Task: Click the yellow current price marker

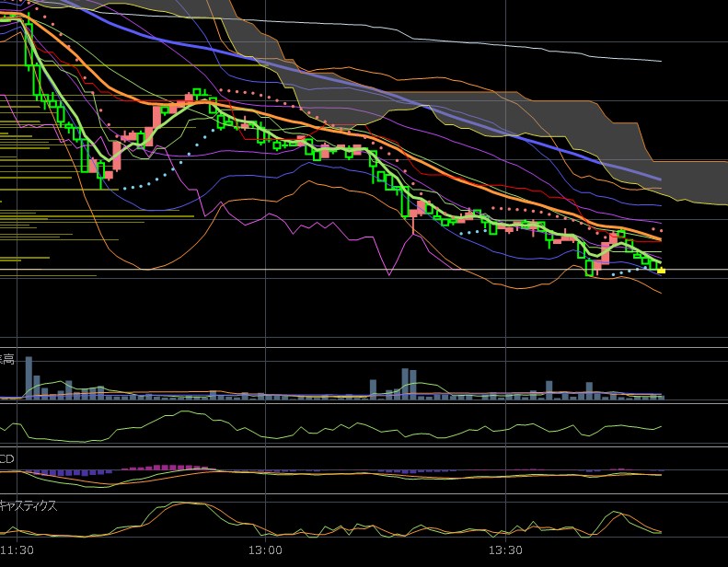Action: 661,271
